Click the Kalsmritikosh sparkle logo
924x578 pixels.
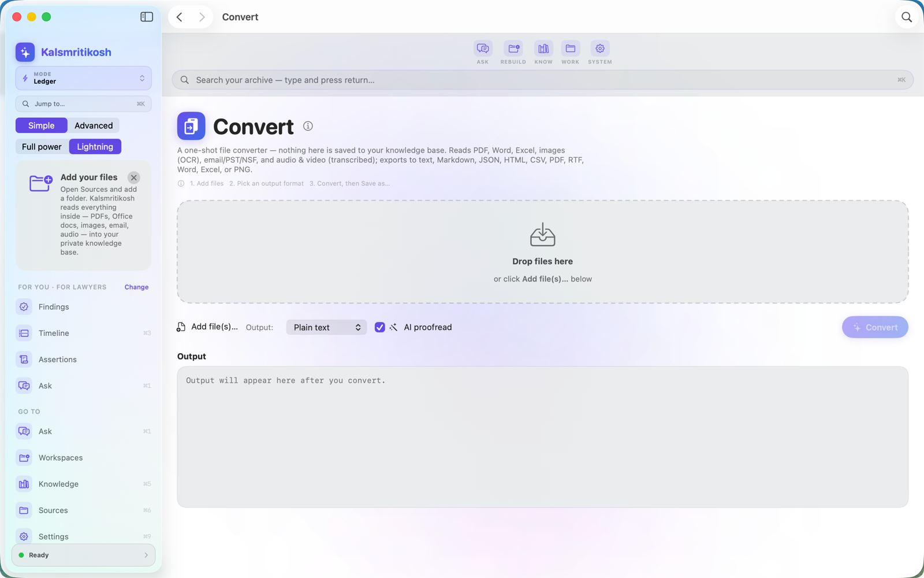click(x=25, y=52)
